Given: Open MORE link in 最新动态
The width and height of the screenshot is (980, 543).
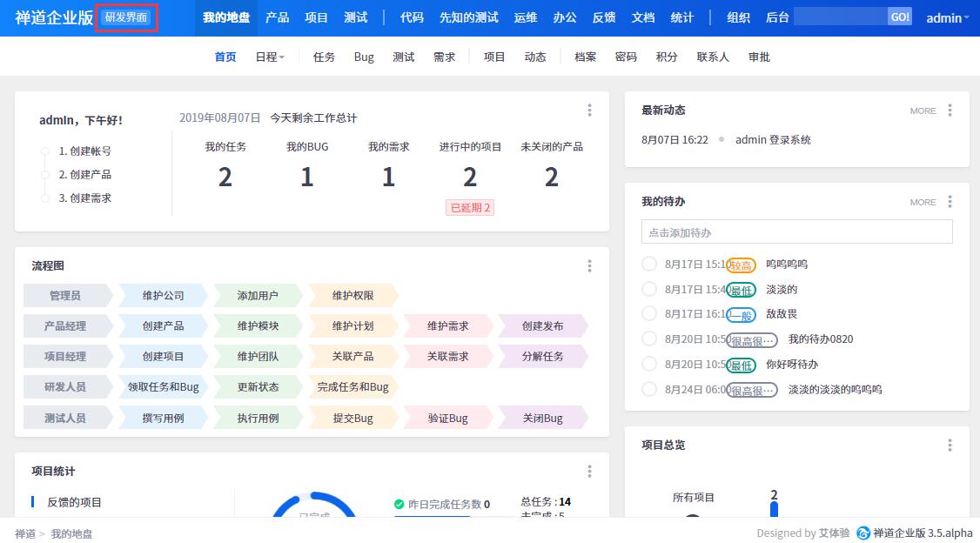Looking at the screenshot, I should click(x=923, y=111).
